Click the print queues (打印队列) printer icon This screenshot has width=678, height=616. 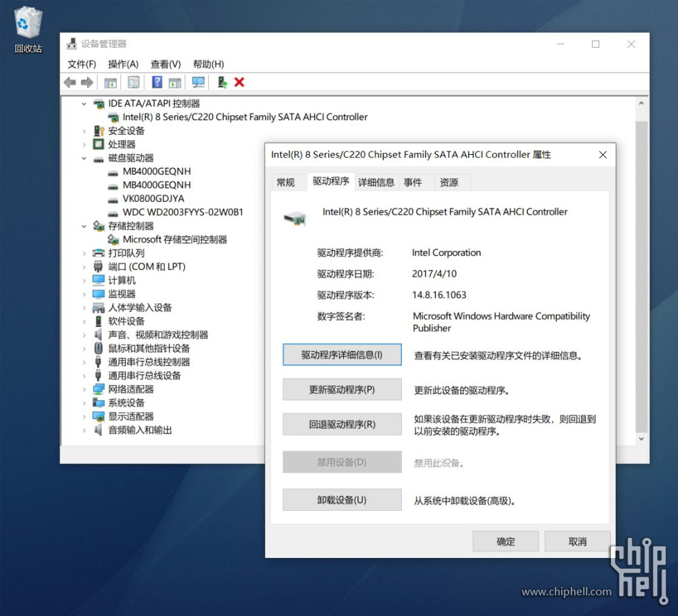(99, 253)
